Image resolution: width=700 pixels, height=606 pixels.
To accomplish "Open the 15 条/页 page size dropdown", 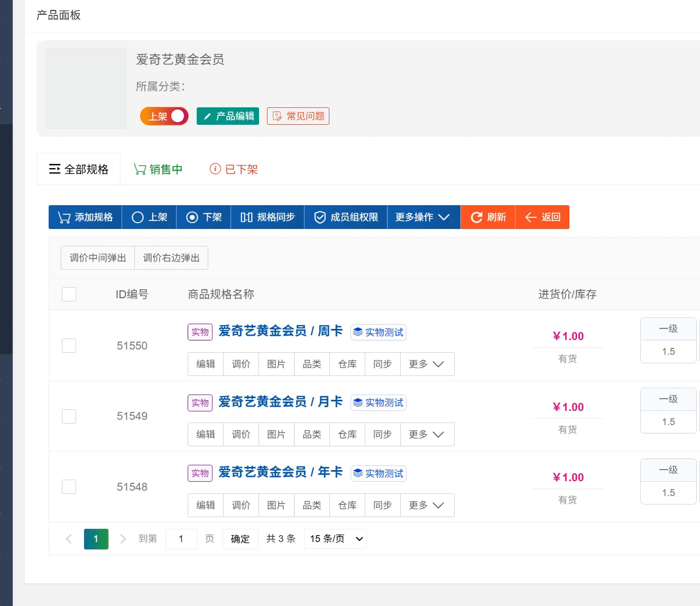I will click(x=336, y=539).
